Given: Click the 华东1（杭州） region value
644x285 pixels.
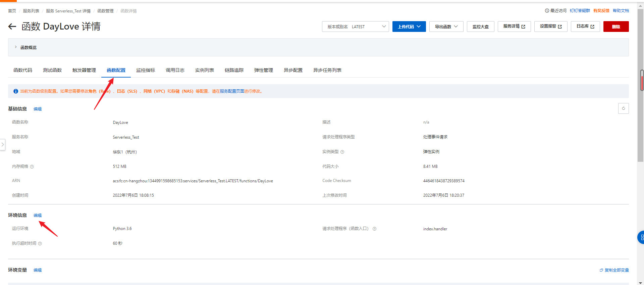Looking at the screenshot, I should tap(125, 152).
